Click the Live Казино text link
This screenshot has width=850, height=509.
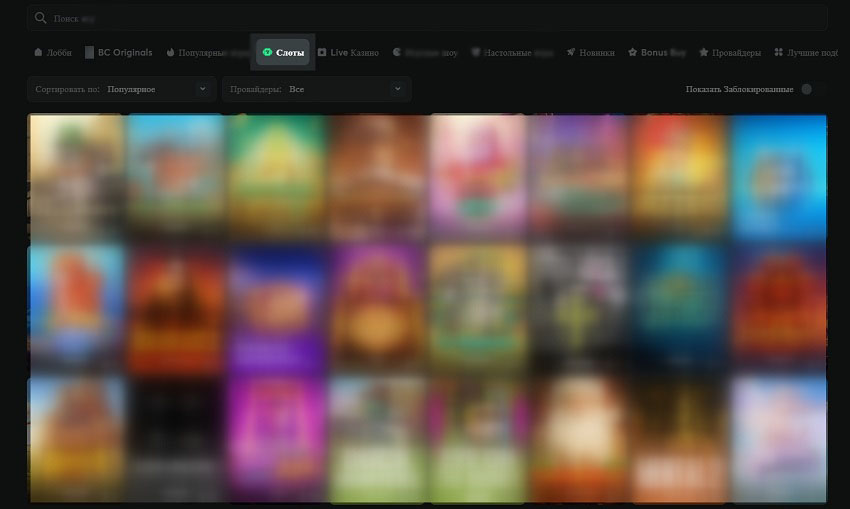click(354, 52)
